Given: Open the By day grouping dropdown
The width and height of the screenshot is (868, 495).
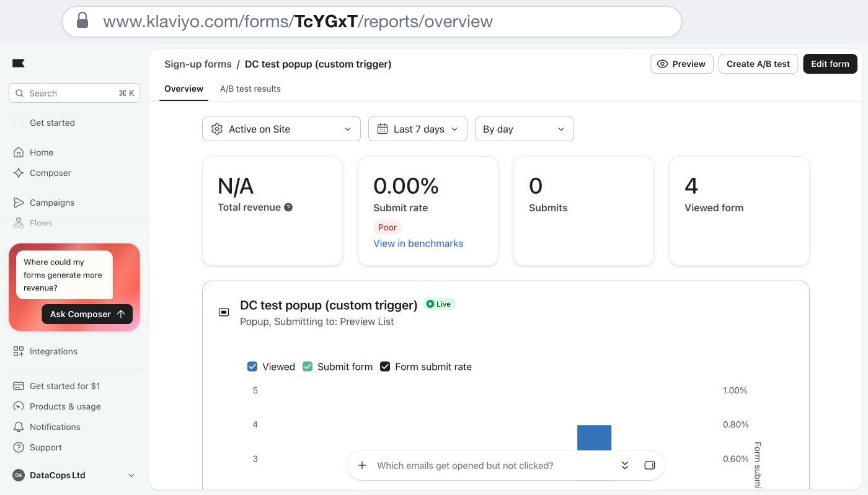Looking at the screenshot, I should click(x=525, y=129).
